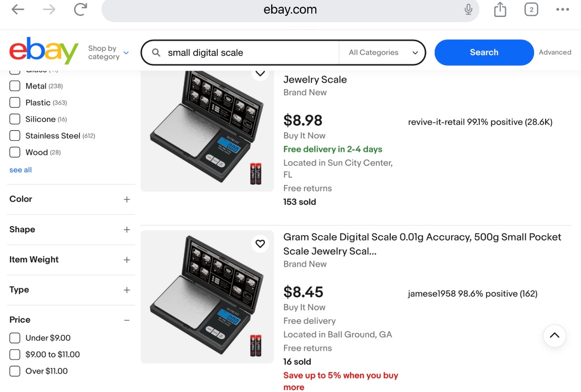The height and width of the screenshot is (392, 581).
Task: Open the Advanced search link
Action: pyautogui.click(x=555, y=52)
